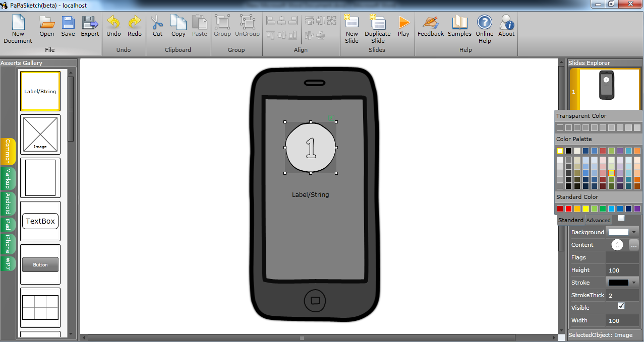644x342 pixels.
Task: Select the empty rectangle asset
Action: click(40, 178)
